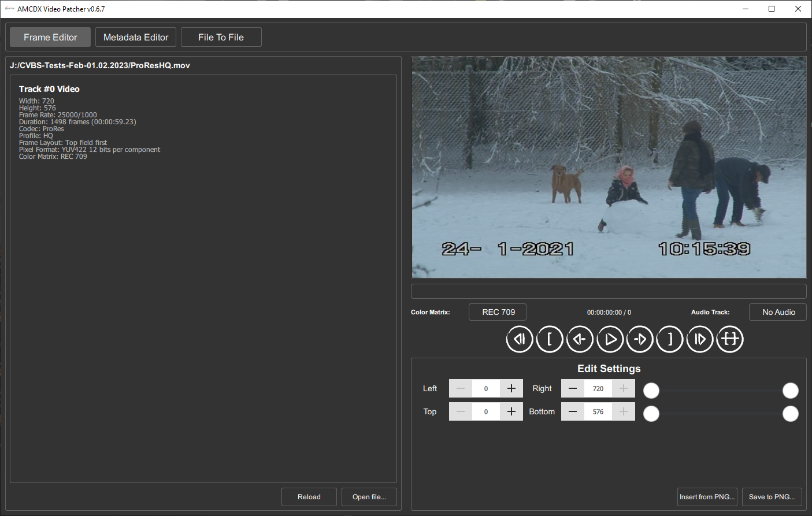Click the Reload button
This screenshot has height=516, width=812.
coord(309,497)
